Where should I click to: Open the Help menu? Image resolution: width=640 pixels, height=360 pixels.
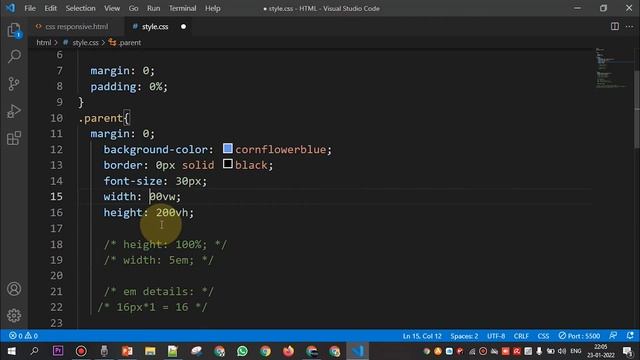click(x=213, y=8)
